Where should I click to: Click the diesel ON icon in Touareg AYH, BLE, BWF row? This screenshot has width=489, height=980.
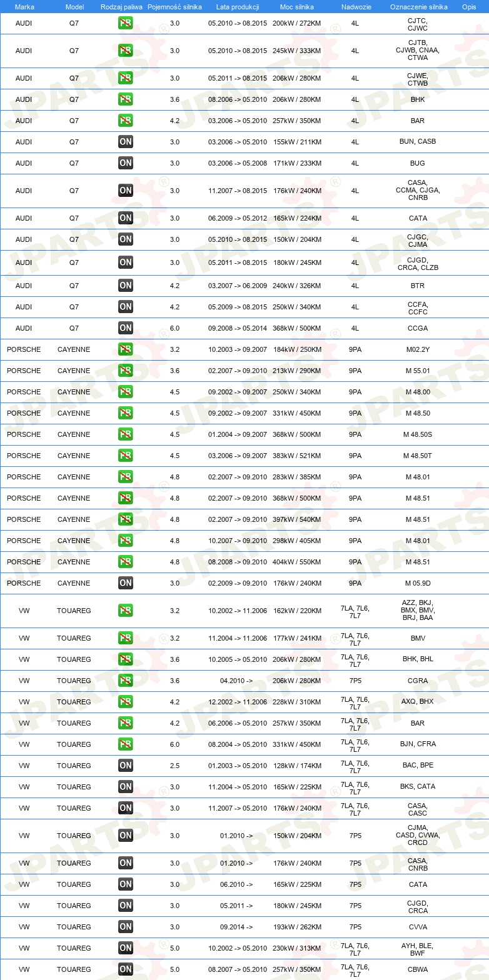point(126,948)
